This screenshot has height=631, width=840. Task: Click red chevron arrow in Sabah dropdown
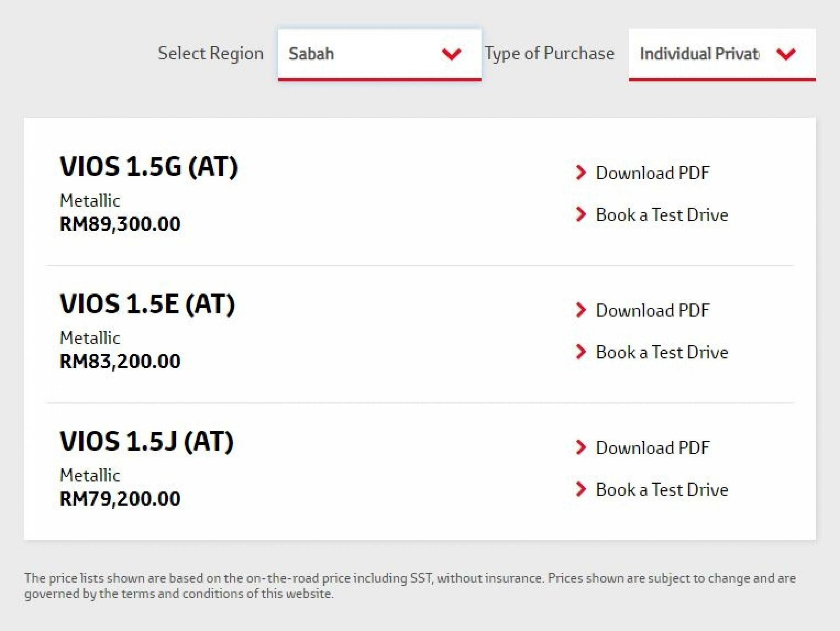tap(452, 54)
